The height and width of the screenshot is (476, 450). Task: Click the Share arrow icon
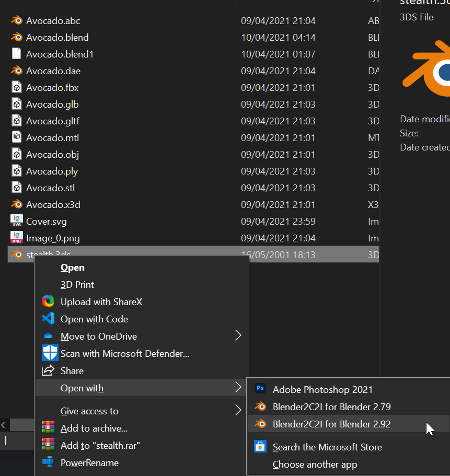[x=48, y=370]
